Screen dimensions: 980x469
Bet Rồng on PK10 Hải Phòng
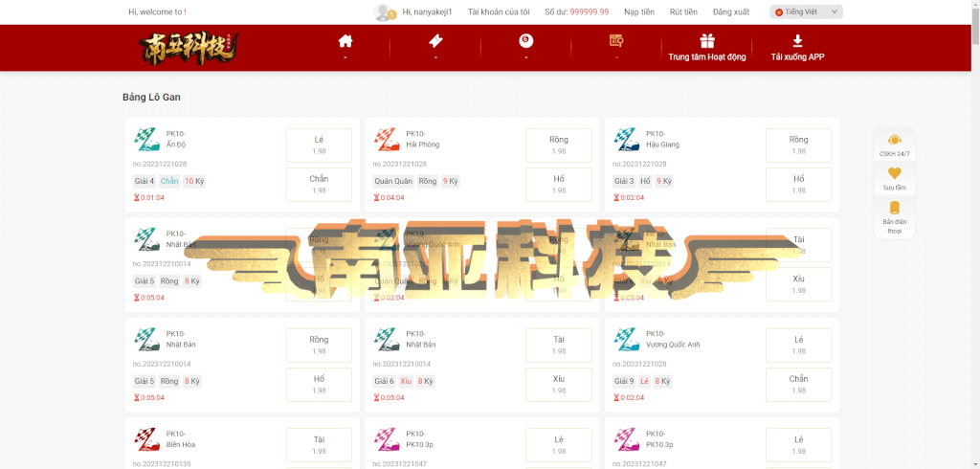coord(559,145)
